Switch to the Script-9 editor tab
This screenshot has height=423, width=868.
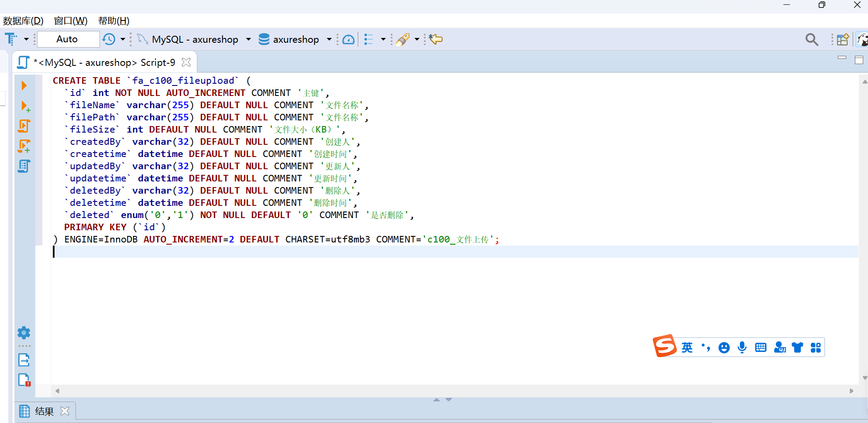tap(104, 62)
